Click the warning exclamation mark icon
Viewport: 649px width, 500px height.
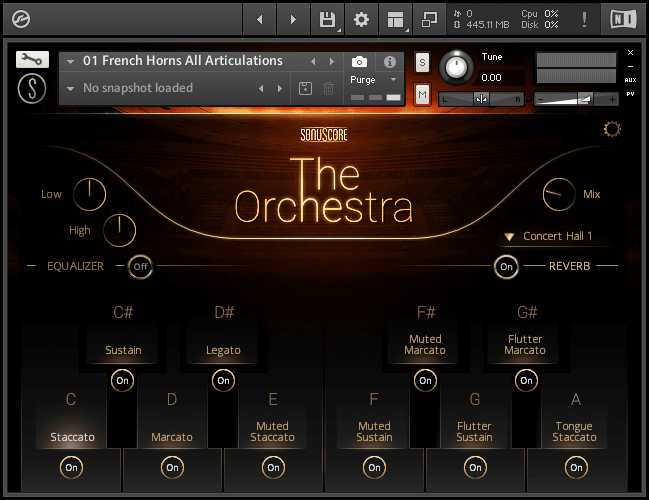(584, 19)
